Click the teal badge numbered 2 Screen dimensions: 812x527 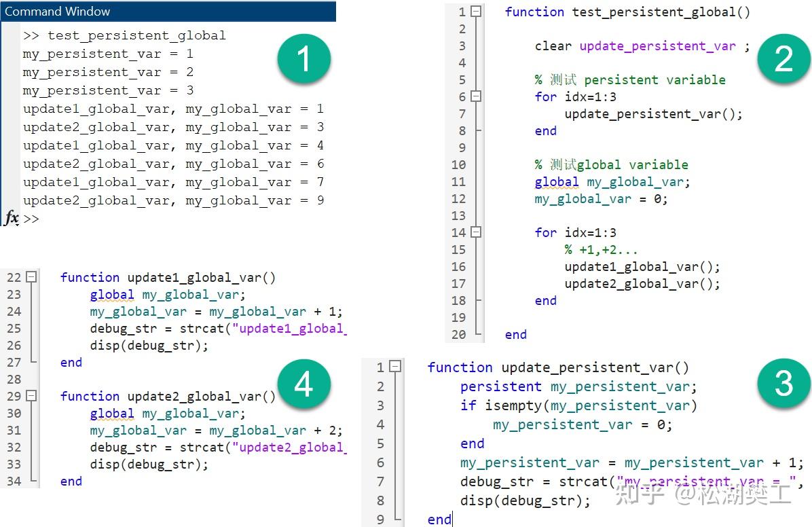pyautogui.click(x=783, y=59)
